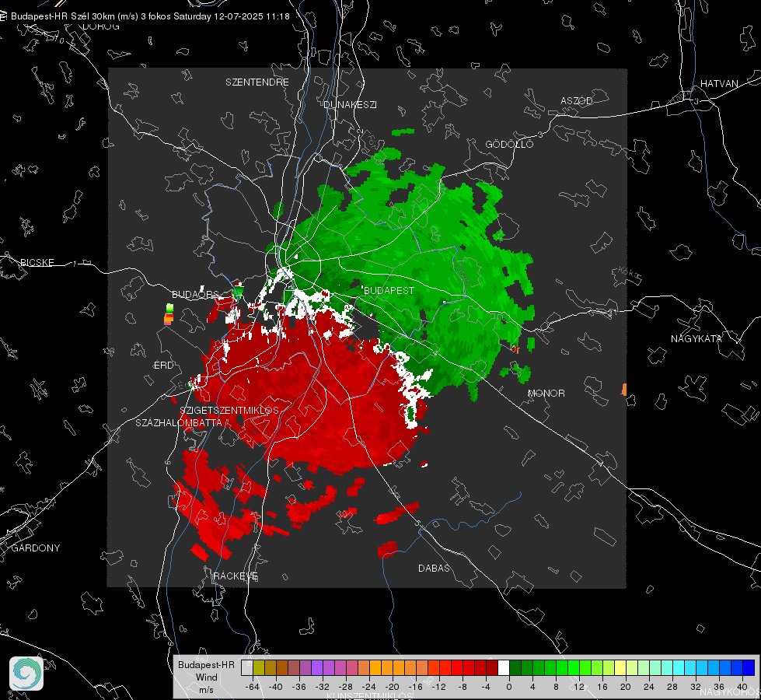
Task: Click the leftmost grey legend swatch
Action: 247,667
